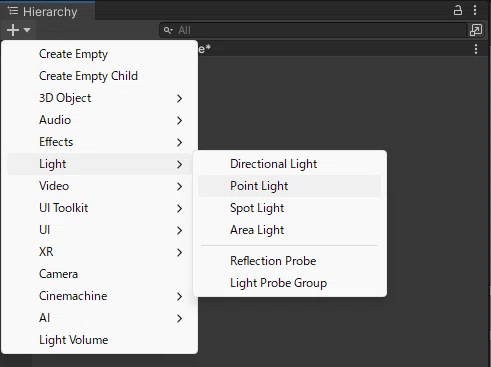Screen dimensions: 491x367
Task: Toggle the Hierarchy panel lock icon
Action: click(458, 10)
